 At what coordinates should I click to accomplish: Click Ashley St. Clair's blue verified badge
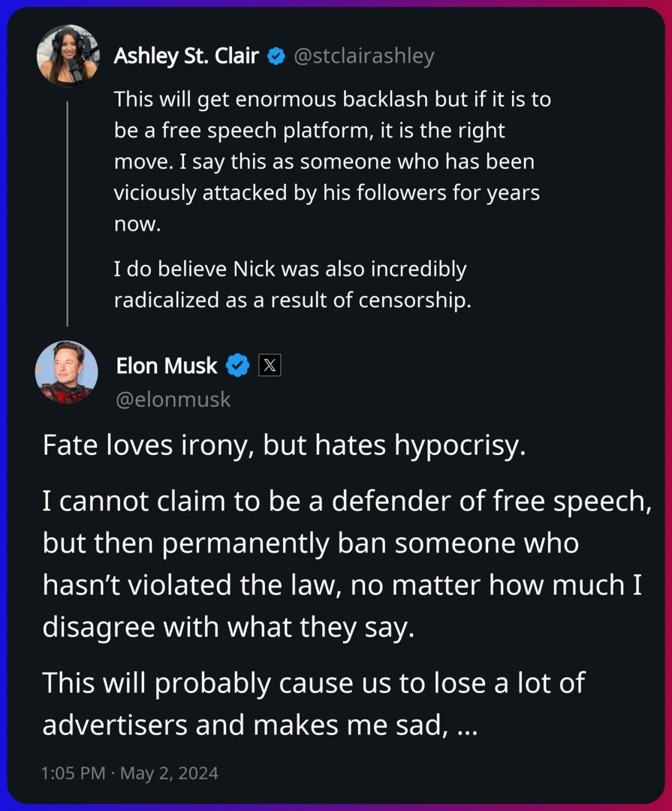[x=276, y=56]
